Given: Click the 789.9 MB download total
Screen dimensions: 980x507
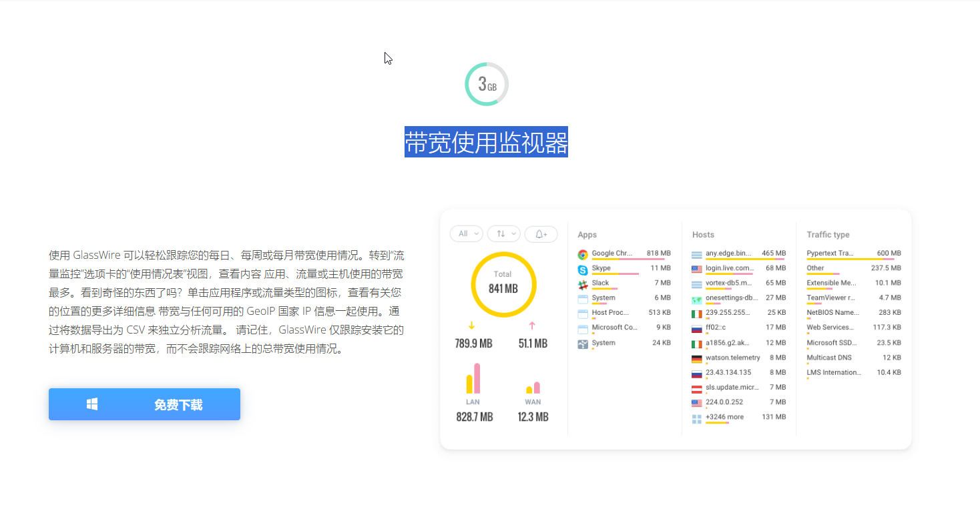Looking at the screenshot, I should (x=473, y=344).
